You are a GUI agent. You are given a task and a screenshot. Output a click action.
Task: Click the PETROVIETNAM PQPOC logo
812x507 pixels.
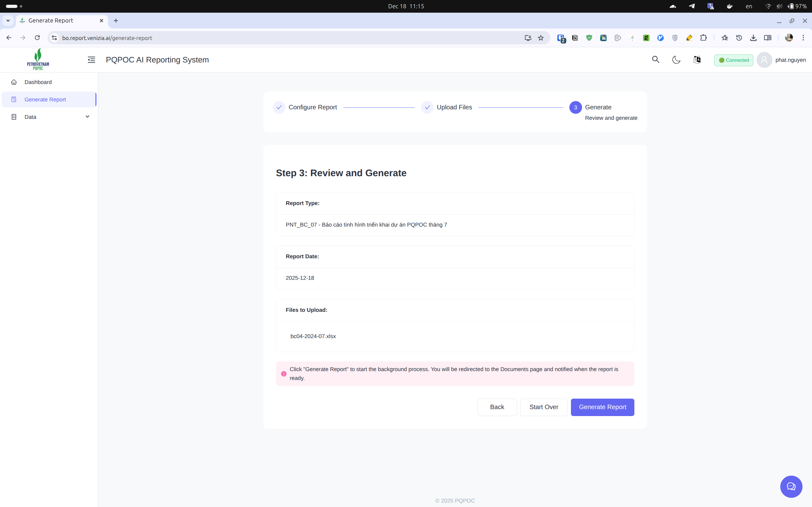tap(37, 59)
